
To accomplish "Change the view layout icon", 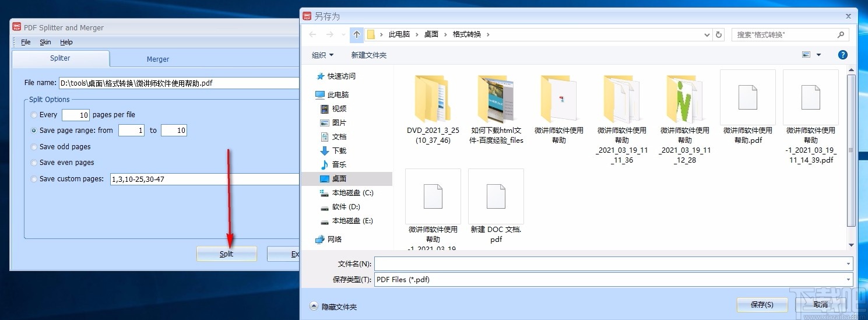I will click(x=807, y=55).
